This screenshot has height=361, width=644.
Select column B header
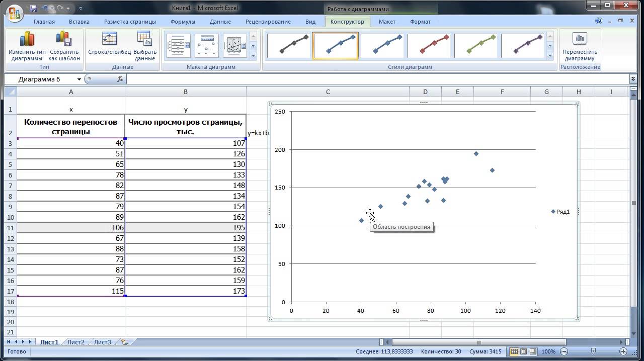click(186, 92)
